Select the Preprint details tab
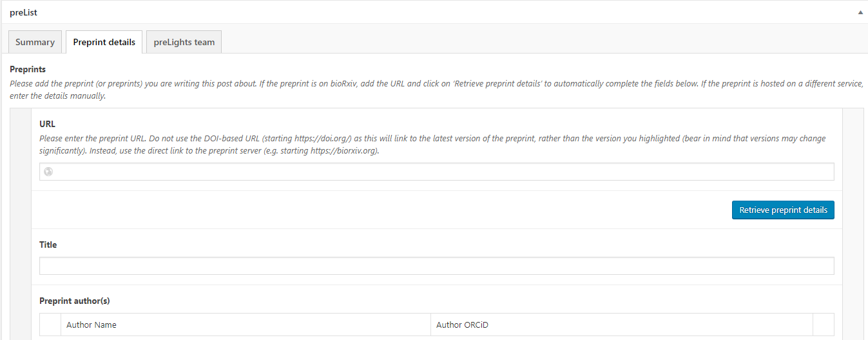Screen dimensions: 868x340 point(104,42)
